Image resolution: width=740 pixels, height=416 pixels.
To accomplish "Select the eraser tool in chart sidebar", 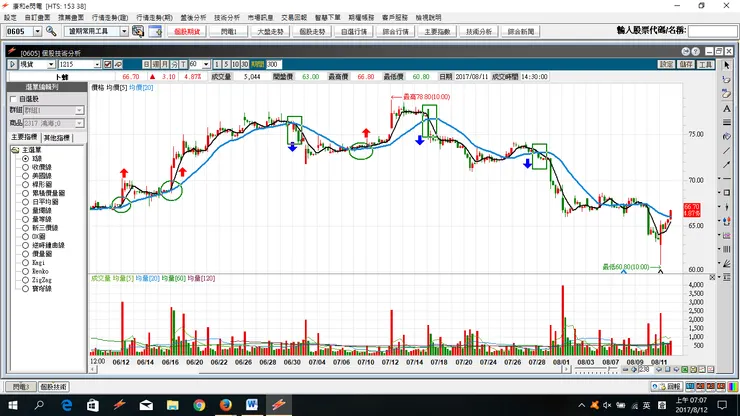I will [726, 94].
